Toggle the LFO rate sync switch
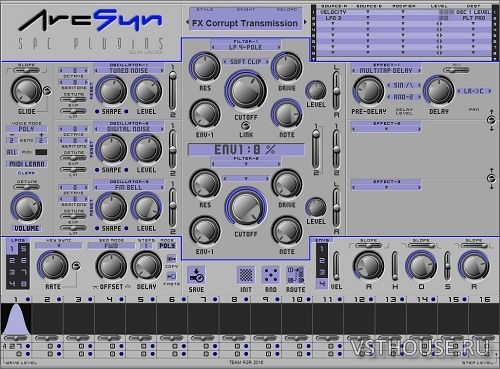500x369 pixels. 76,266
